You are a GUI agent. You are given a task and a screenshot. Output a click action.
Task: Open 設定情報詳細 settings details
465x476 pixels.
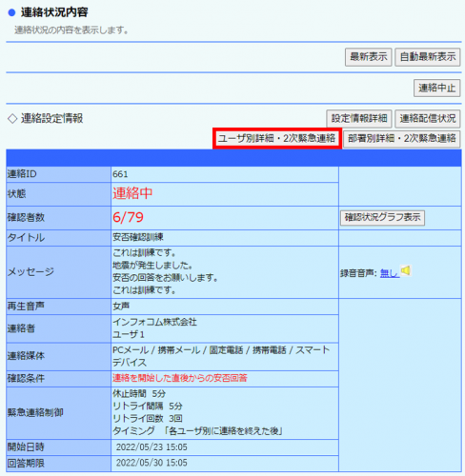[x=359, y=119]
